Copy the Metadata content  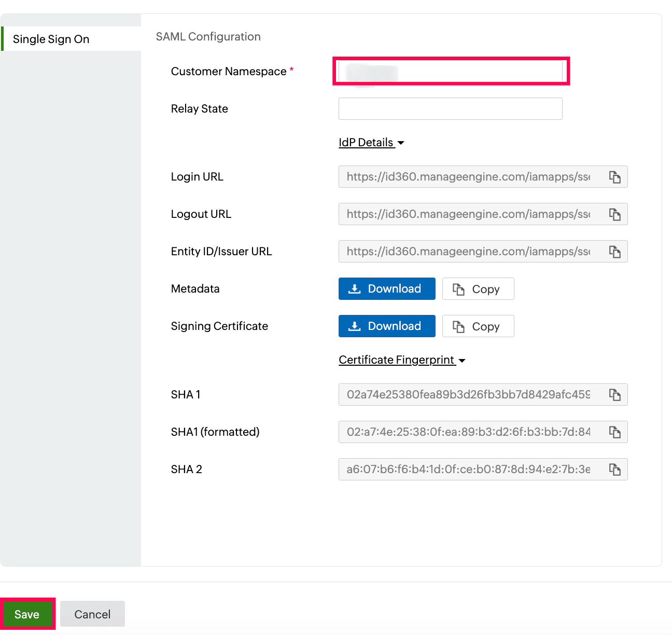[x=478, y=289]
